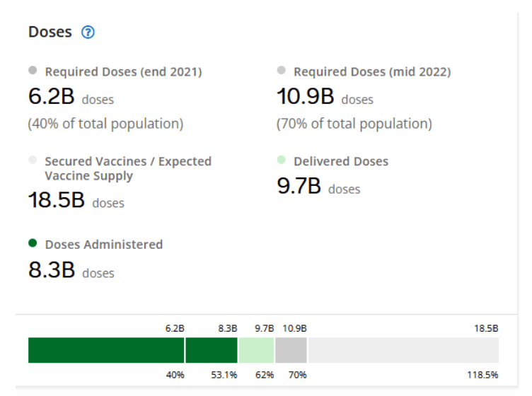532x396 pixels.
Task: Select the Doses Administered legend label
Action: 103,245
